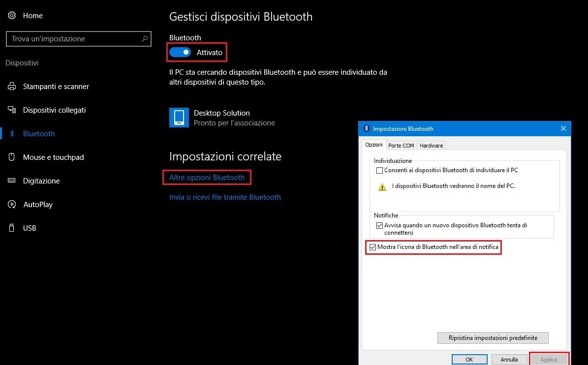Viewport: 588px width, 365px height.
Task: Click OK in Impostazioni Bluetooth dialog
Action: click(x=469, y=360)
